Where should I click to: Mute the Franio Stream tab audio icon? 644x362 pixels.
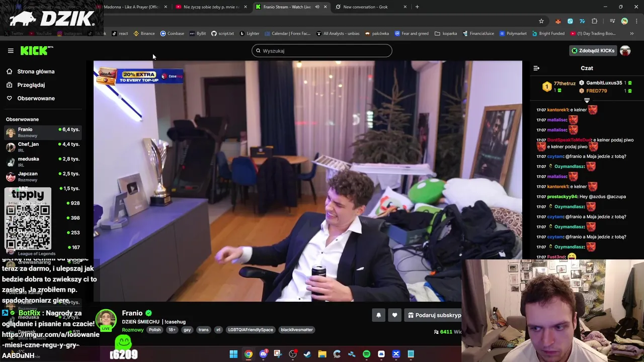pos(317,7)
